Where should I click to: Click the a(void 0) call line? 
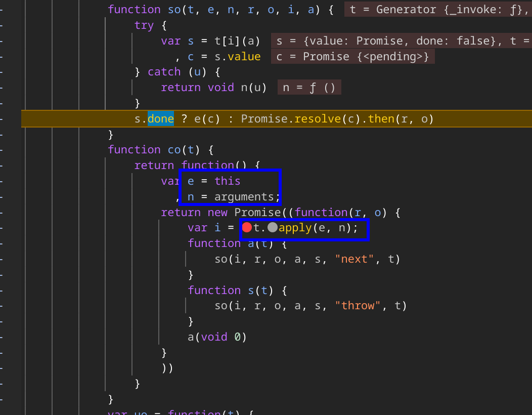tap(217, 337)
